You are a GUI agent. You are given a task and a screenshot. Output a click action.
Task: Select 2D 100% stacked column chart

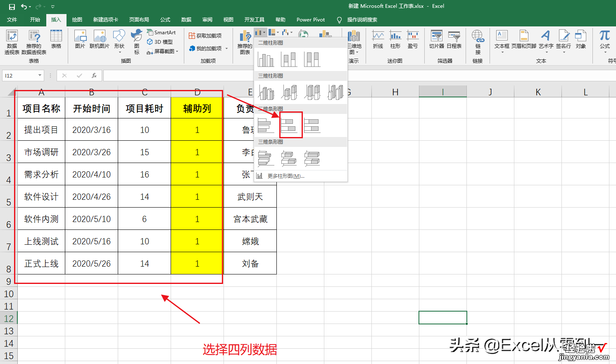tap(312, 59)
